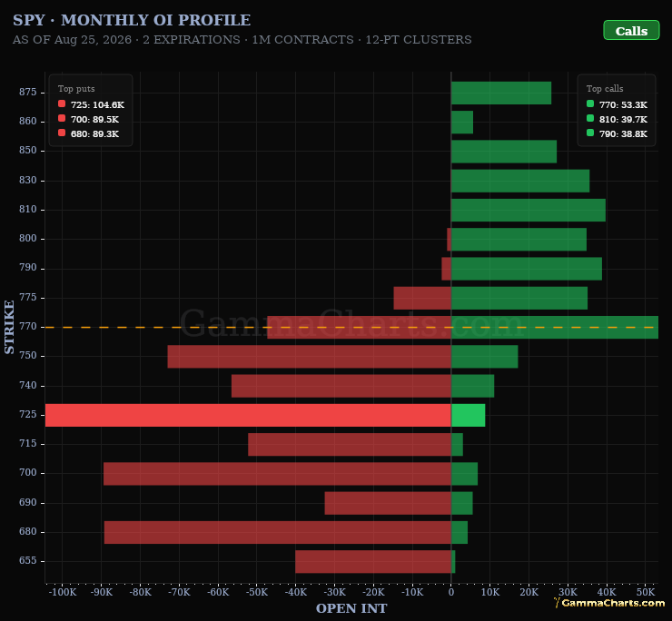Click the green call bar at strike 775
The width and height of the screenshot is (672, 621).
519,298
